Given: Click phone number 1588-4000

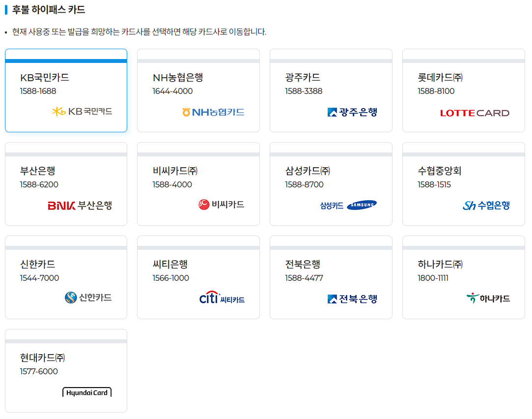Looking at the screenshot, I should [x=172, y=184].
